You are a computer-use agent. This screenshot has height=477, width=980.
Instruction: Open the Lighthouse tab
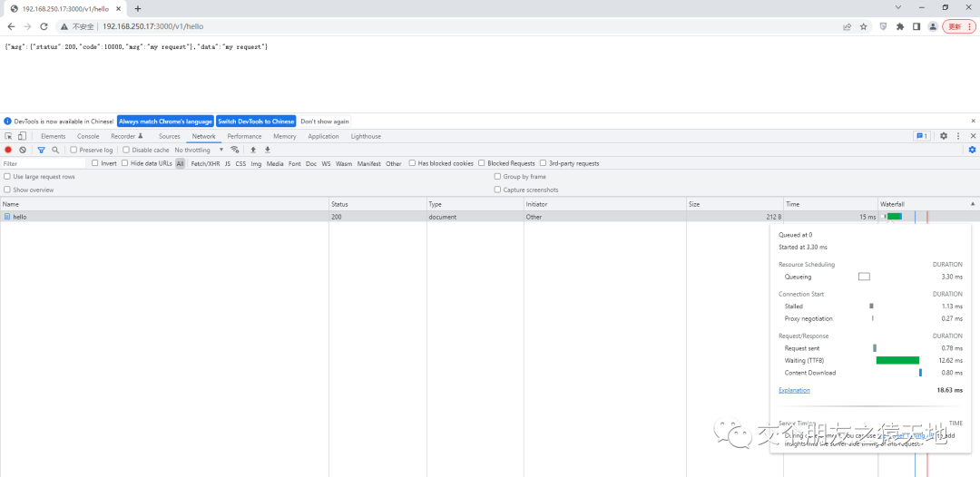(x=366, y=136)
